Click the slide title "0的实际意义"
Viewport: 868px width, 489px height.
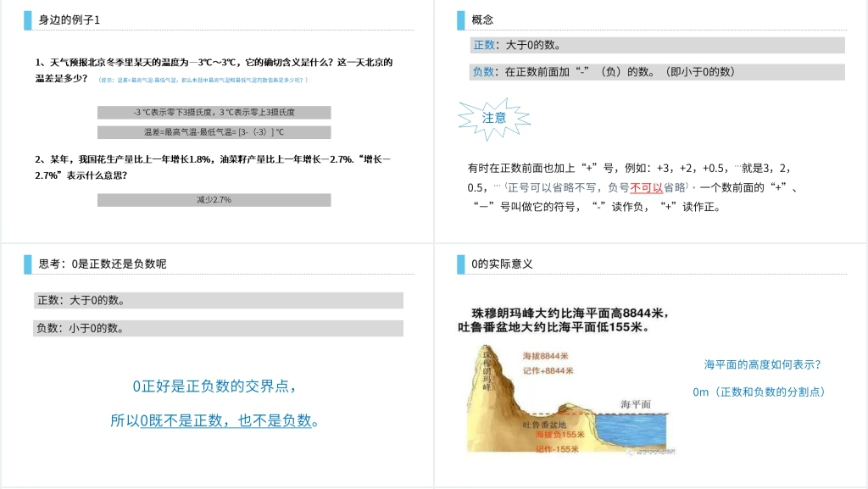coord(502,264)
